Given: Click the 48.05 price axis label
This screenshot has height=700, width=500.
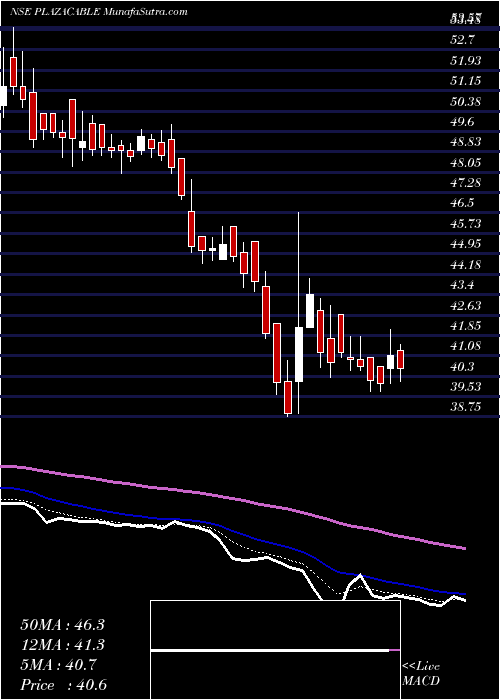Looking at the screenshot, I should click(x=466, y=162).
